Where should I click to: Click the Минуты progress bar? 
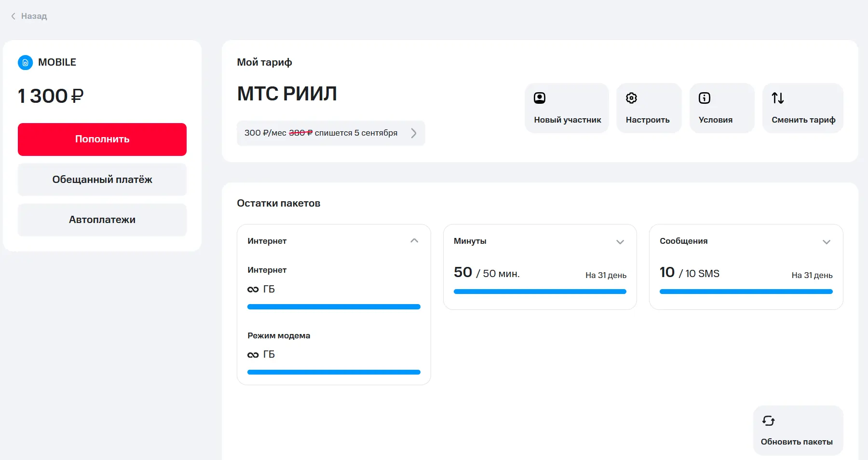[540, 292]
